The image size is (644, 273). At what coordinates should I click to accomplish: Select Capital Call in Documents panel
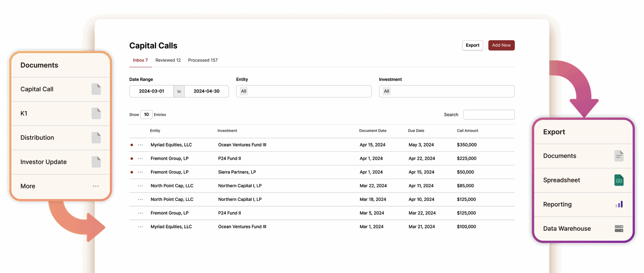coord(60,89)
